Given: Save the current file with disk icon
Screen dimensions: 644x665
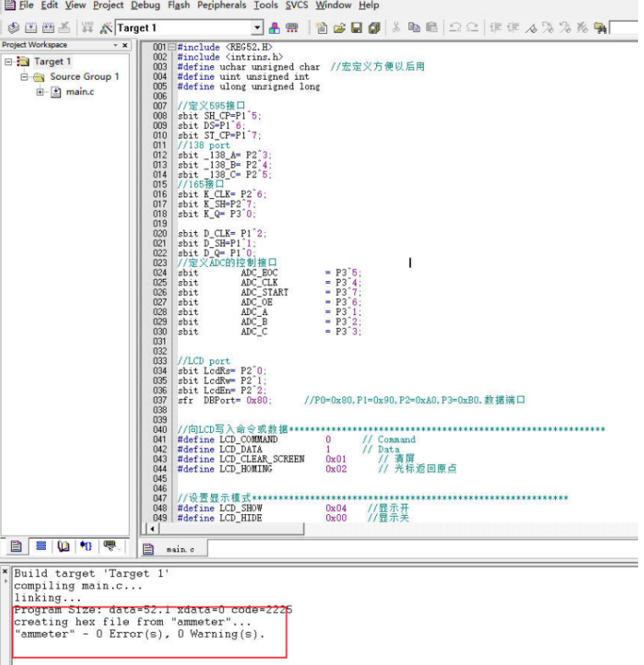Looking at the screenshot, I should (357, 28).
